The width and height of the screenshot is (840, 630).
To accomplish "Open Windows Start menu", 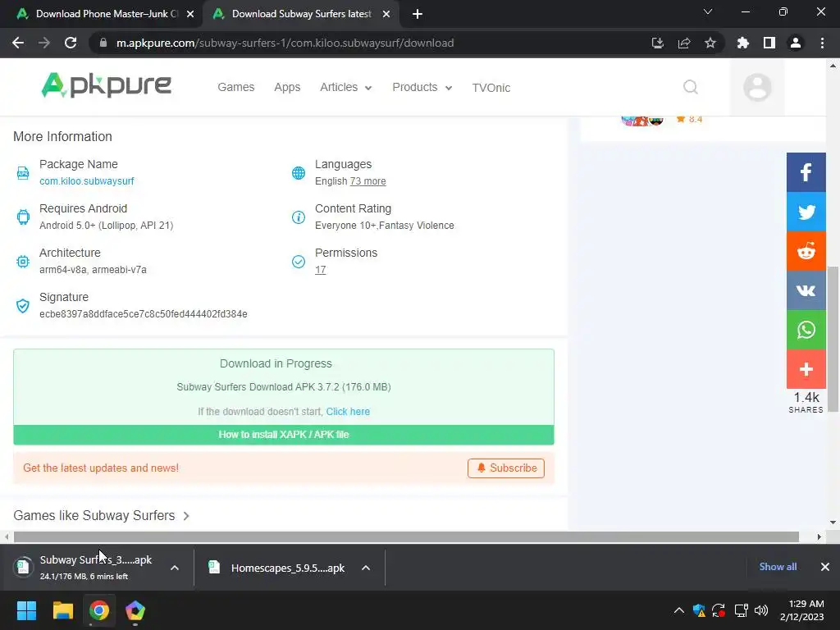I will click(26, 610).
